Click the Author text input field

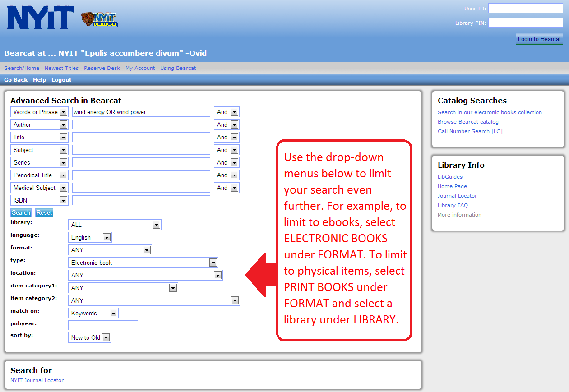point(141,125)
